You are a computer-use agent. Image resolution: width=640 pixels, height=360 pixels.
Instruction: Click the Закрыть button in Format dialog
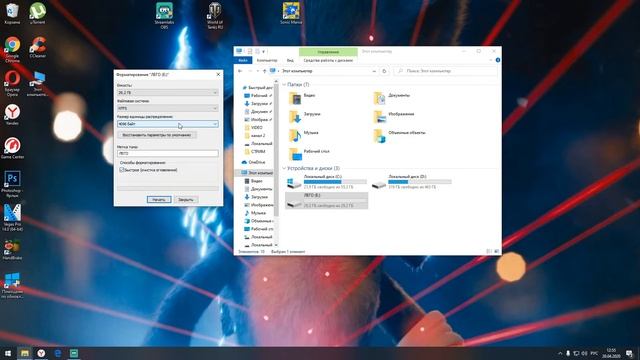(x=186, y=200)
